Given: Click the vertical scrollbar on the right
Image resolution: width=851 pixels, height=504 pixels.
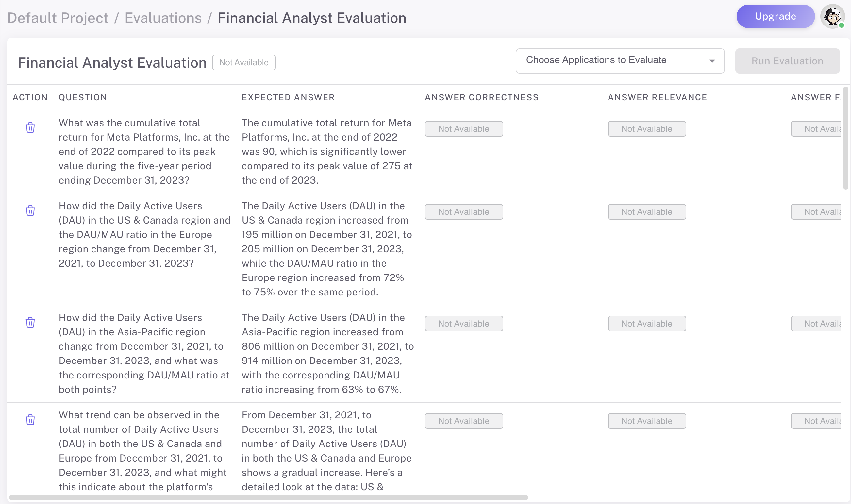Looking at the screenshot, I should (x=845, y=138).
